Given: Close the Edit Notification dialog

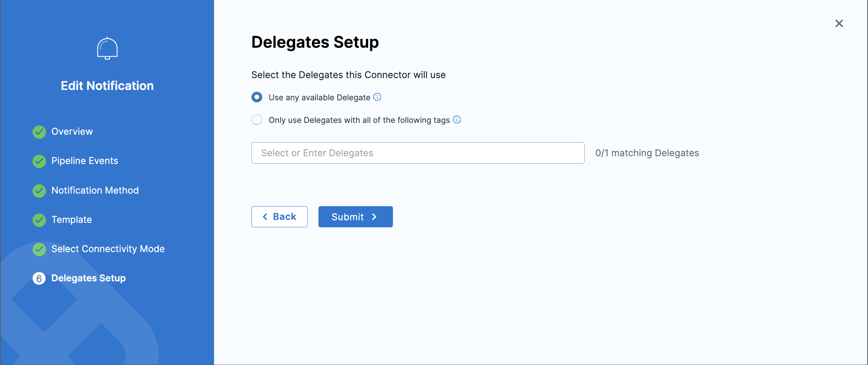Looking at the screenshot, I should point(839,24).
